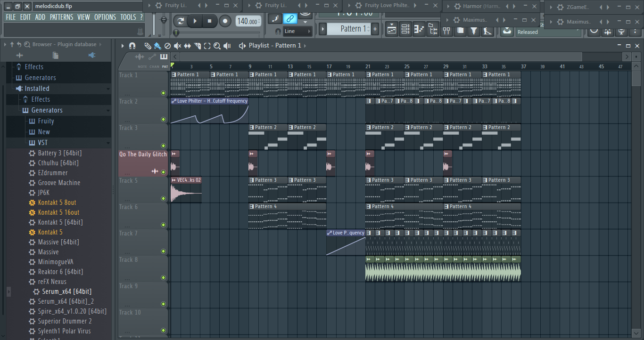Open the Browser options menu arrow
Viewport: 644px width, 340px height.
[x=5, y=44]
